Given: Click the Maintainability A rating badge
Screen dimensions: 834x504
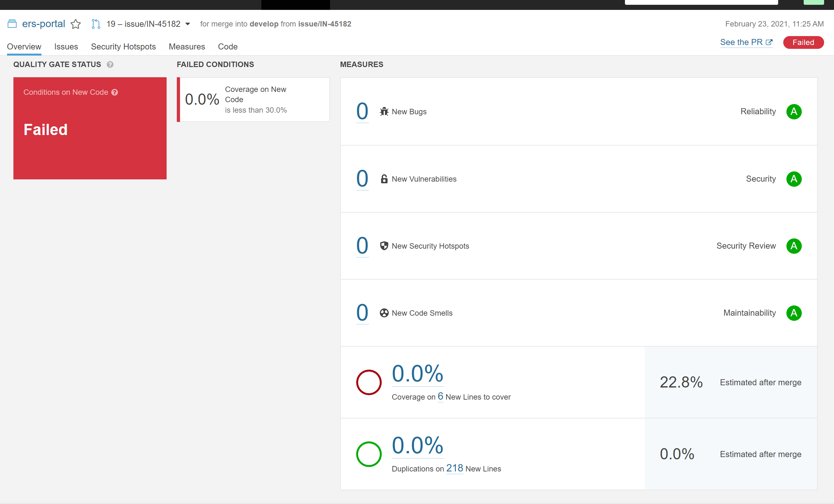Looking at the screenshot, I should [793, 313].
